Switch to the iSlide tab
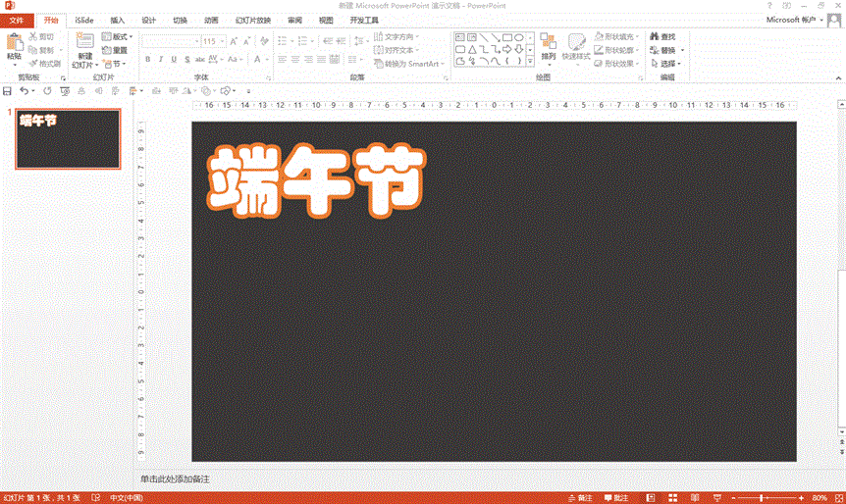Viewport: 846px width, 504px height. point(83,20)
